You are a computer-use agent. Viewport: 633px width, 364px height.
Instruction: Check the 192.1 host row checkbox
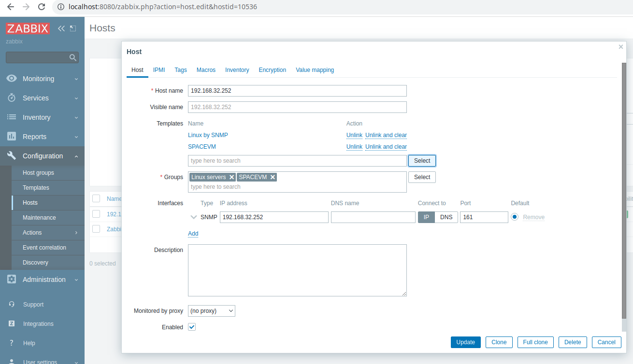pos(96,214)
